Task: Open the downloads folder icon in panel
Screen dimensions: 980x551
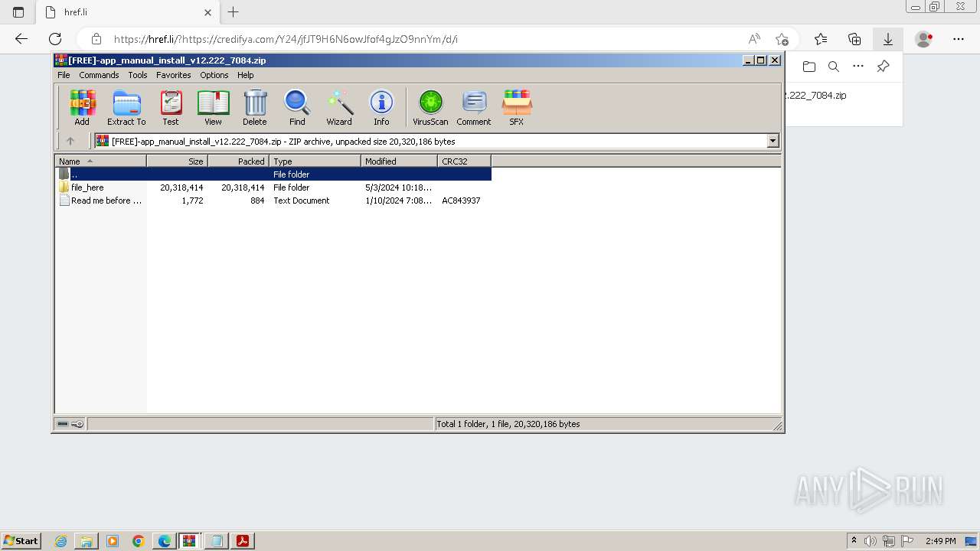Action: click(x=809, y=67)
